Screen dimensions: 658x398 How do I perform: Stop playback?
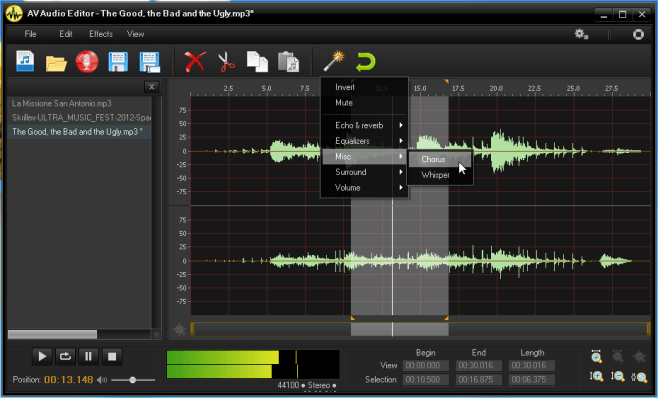112,356
